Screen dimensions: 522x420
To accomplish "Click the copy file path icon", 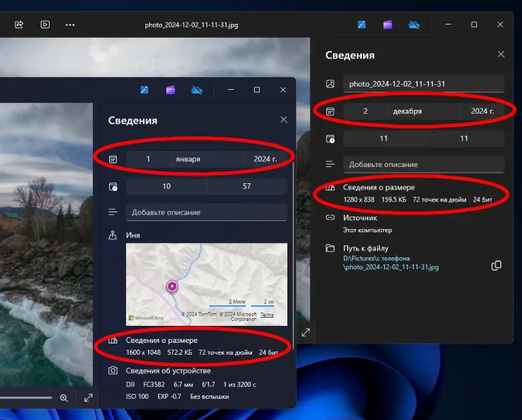I will pyautogui.click(x=496, y=266).
